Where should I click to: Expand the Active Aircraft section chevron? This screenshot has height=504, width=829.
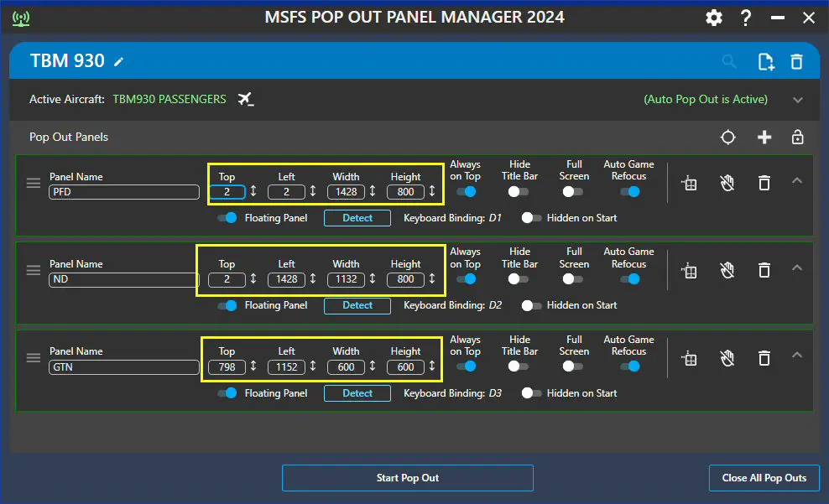click(x=798, y=100)
